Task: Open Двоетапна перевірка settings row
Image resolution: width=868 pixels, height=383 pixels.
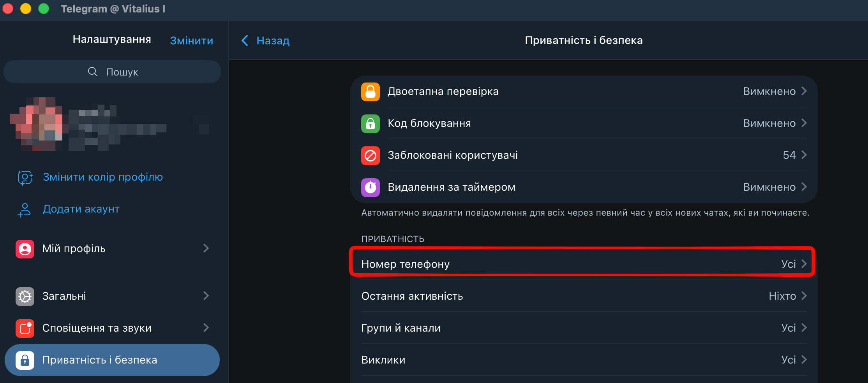Action: tap(584, 91)
